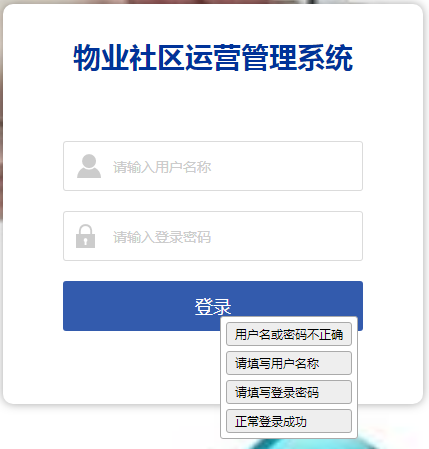
Task: Focus the 请输入用户名称 username field
Action: pos(213,166)
